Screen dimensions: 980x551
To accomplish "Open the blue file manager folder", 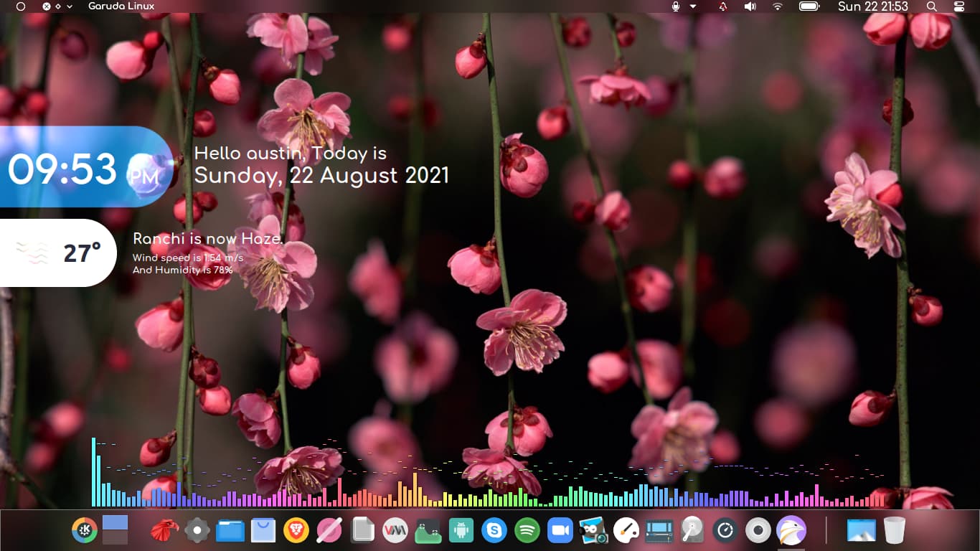I will point(230,531).
